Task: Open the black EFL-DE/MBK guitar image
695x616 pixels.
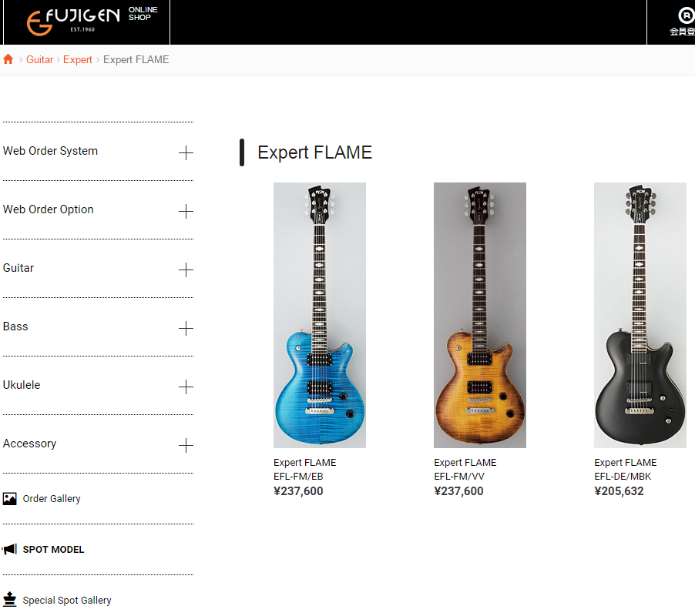Action: click(x=640, y=315)
